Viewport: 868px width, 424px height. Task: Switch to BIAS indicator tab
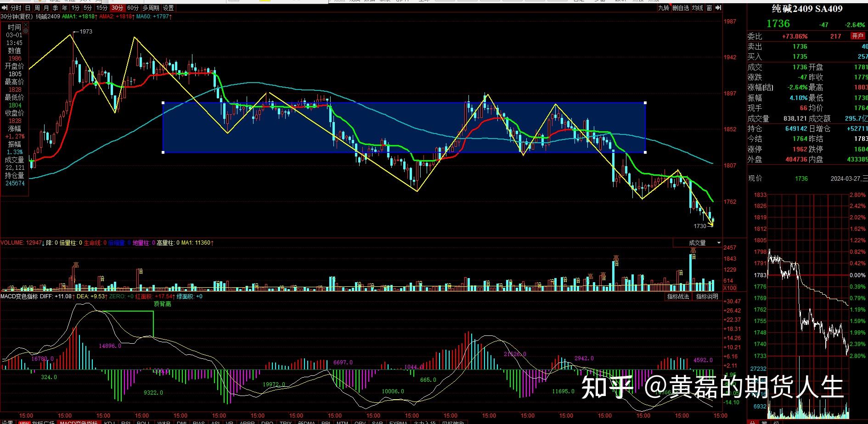[x=199, y=422]
